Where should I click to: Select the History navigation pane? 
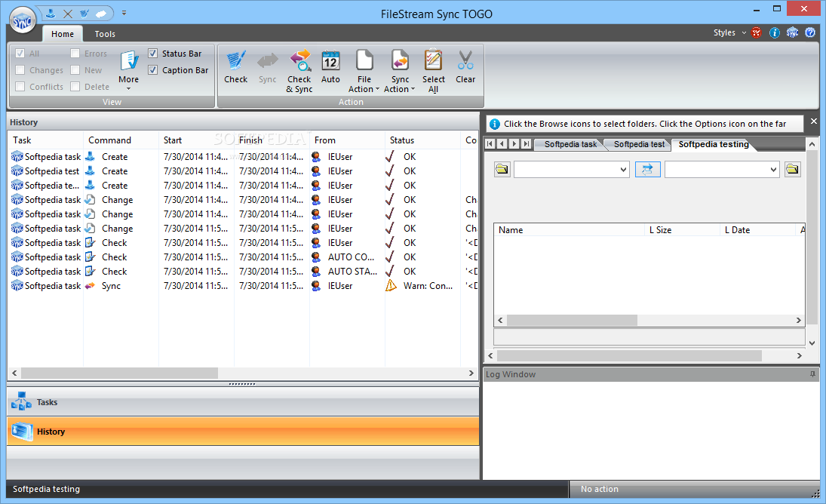pos(243,432)
